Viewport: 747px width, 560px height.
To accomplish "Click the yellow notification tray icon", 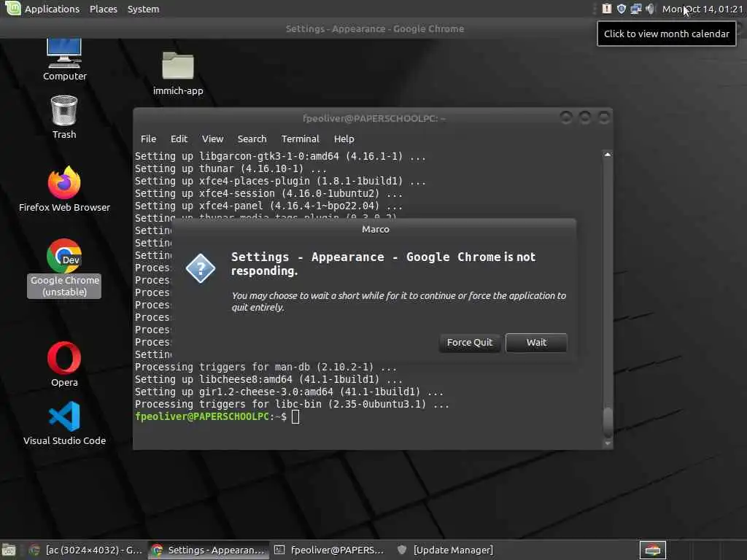I will coord(606,9).
